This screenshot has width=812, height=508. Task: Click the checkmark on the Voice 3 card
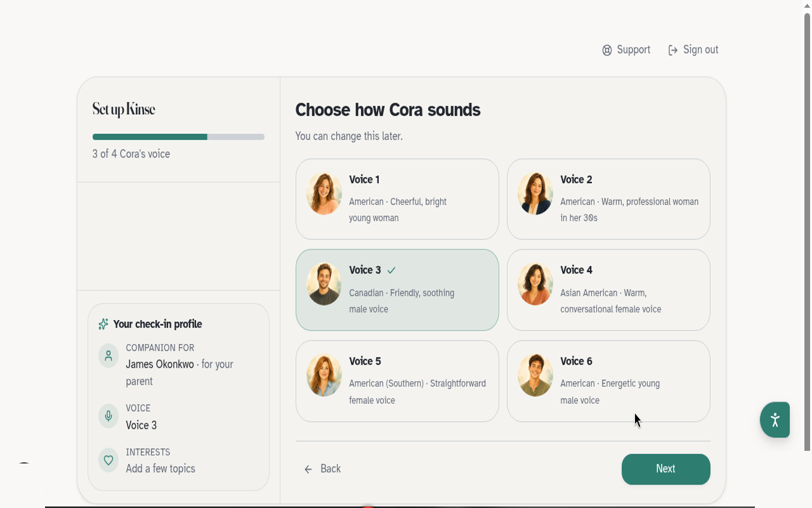[391, 271]
